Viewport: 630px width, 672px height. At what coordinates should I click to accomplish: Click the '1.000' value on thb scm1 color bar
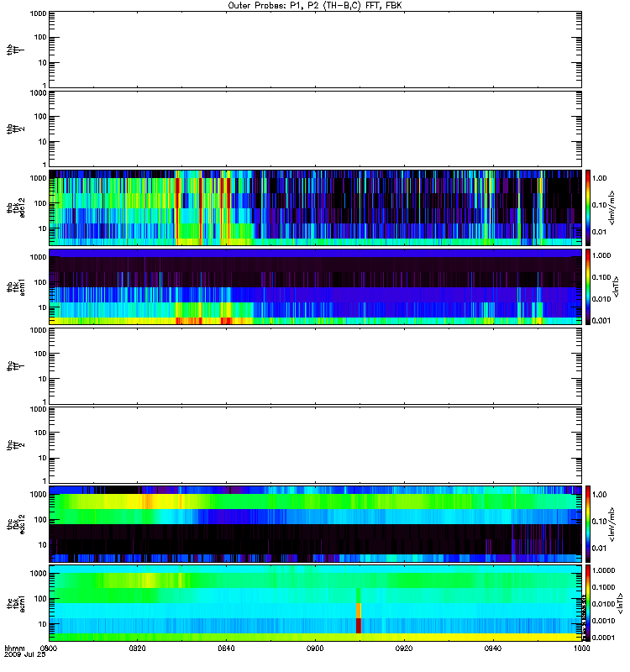coord(601,255)
